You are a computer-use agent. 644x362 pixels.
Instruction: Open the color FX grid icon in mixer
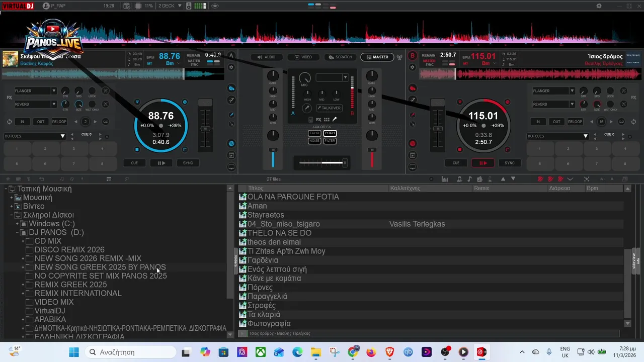[327, 120]
